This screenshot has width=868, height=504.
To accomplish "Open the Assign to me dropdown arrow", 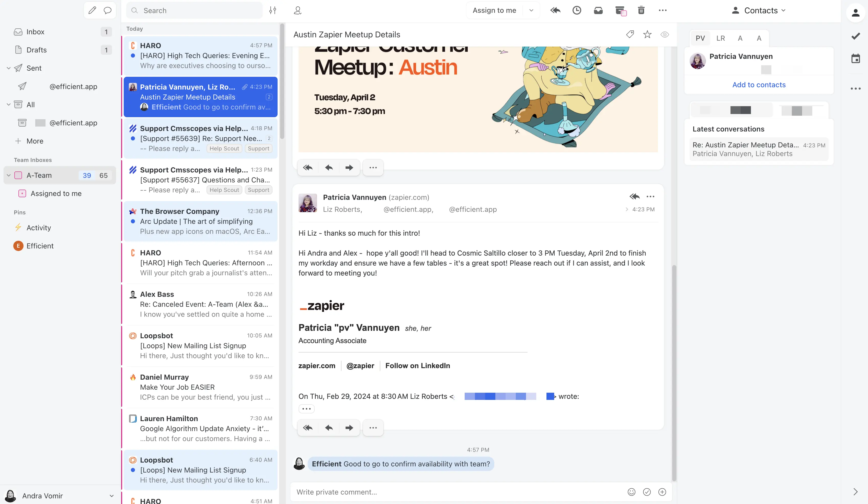I will (x=531, y=10).
